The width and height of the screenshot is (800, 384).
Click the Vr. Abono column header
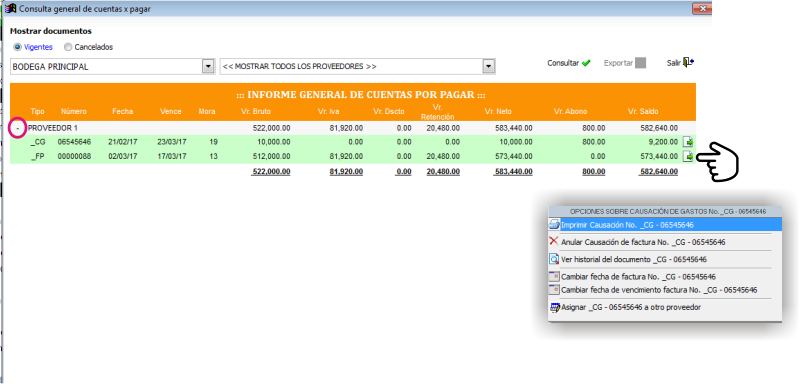[570, 111]
